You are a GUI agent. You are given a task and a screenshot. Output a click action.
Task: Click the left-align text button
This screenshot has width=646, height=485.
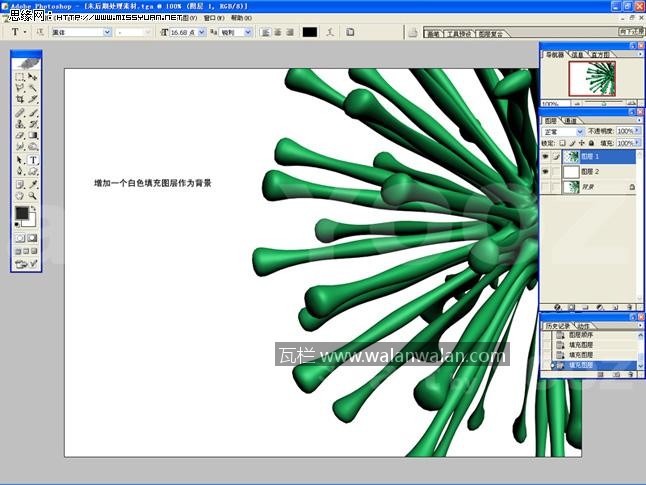[264, 32]
